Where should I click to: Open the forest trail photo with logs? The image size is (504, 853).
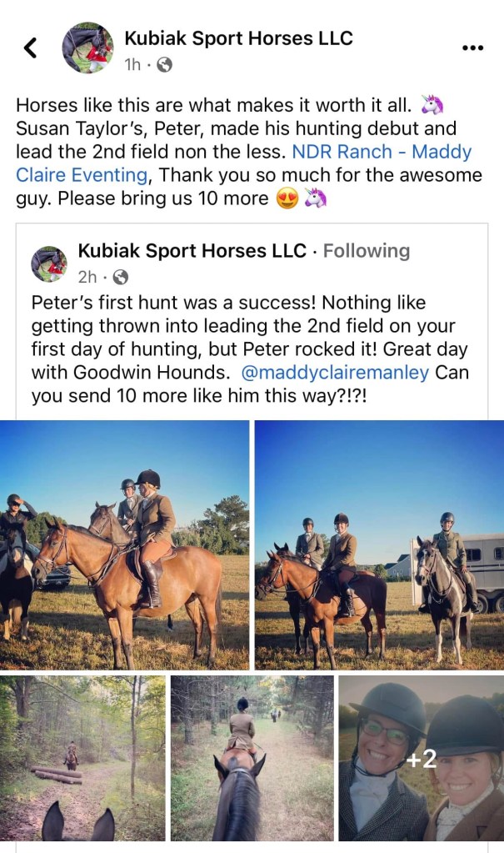click(x=82, y=757)
